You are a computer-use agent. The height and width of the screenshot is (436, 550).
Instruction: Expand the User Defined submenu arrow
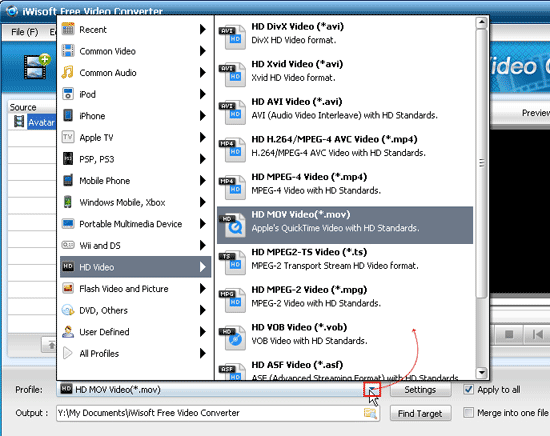[x=202, y=331]
